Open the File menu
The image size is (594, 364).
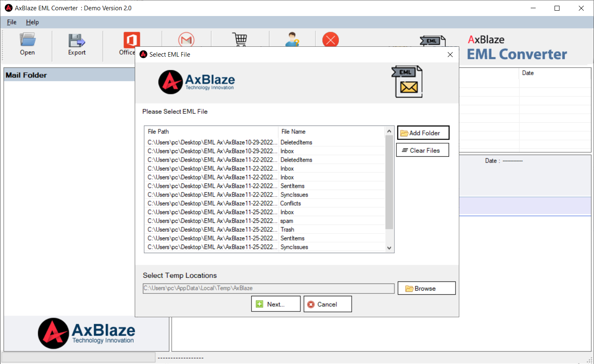click(x=12, y=22)
